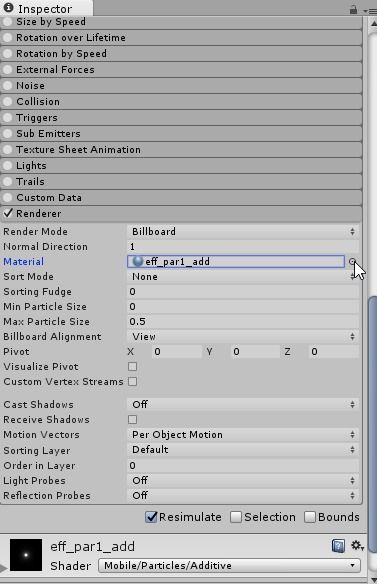Enable the Texture Sheet Animation module
This screenshot has width=377, height=584.
click(x=7, y=150)
